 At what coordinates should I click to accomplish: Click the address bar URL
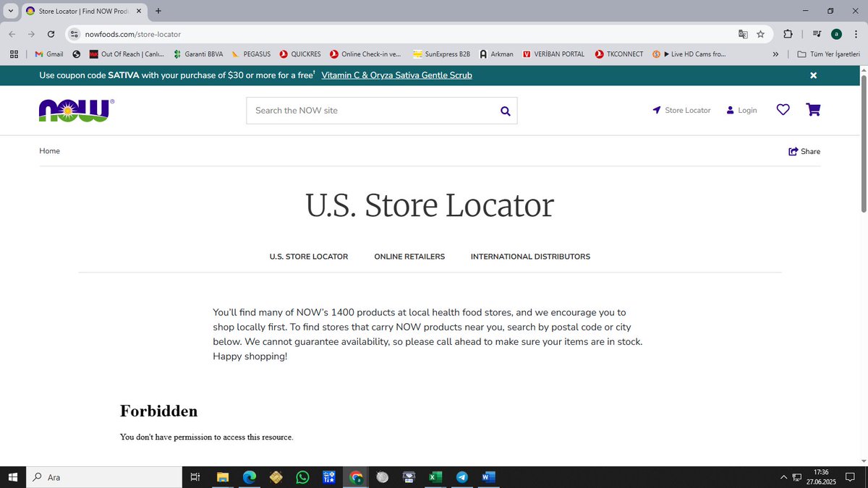pyautogui.click(x=133, y=34)
